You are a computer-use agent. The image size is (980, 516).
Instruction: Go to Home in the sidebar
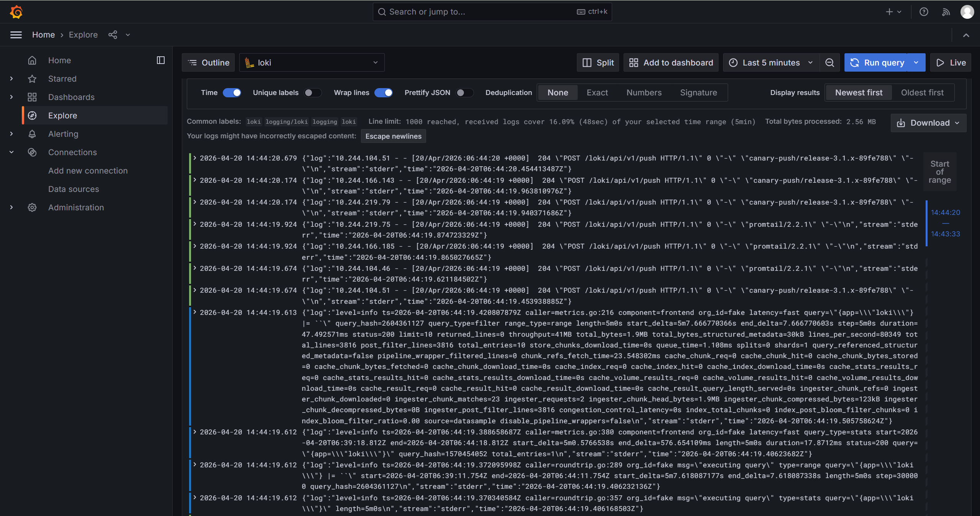point(59,60)
